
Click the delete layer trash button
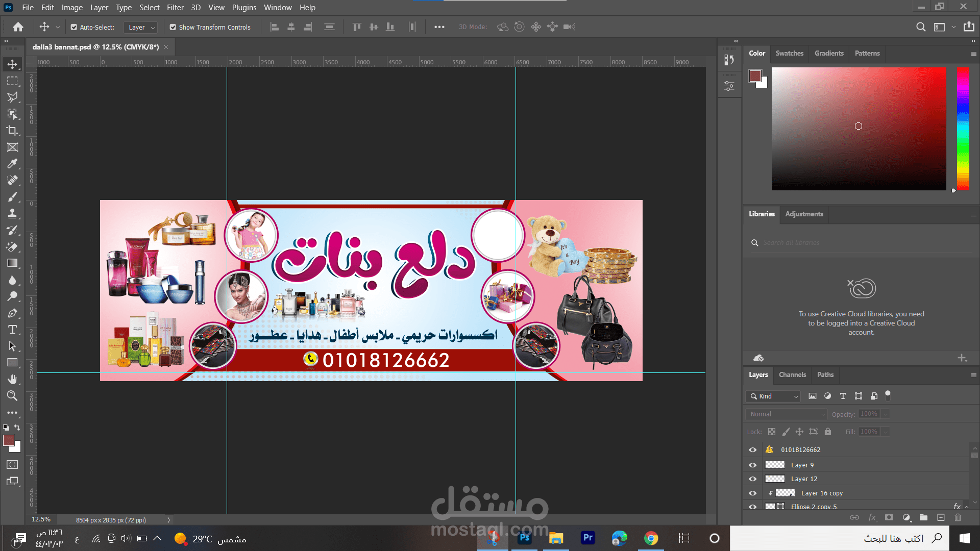(x=958, y=517)
